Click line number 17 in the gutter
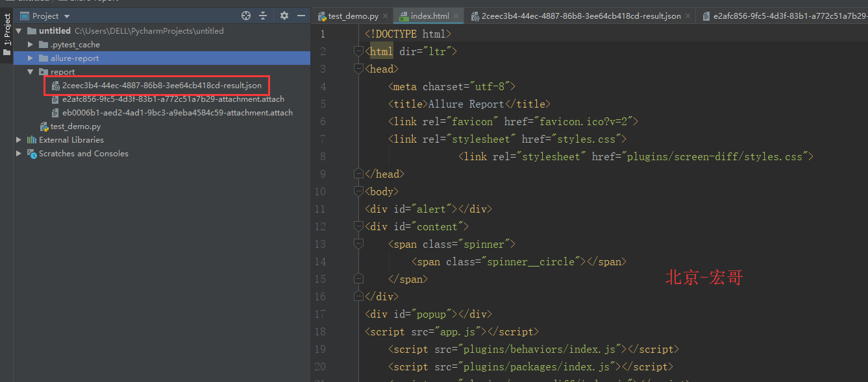Screen dimensions: 868x382 pos(320,314)
